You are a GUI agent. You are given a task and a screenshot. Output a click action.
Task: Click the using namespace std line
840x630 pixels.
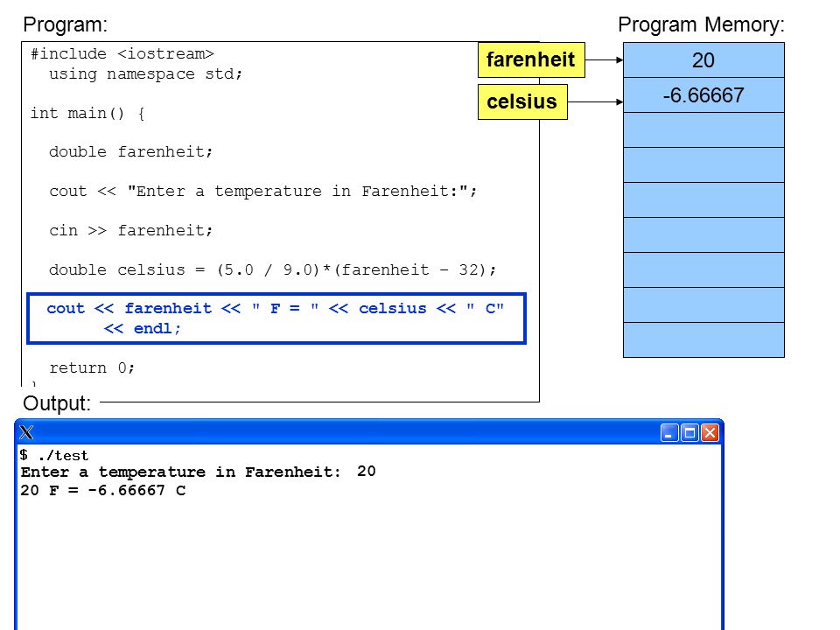pyautogui.click(x=146, y=73)
